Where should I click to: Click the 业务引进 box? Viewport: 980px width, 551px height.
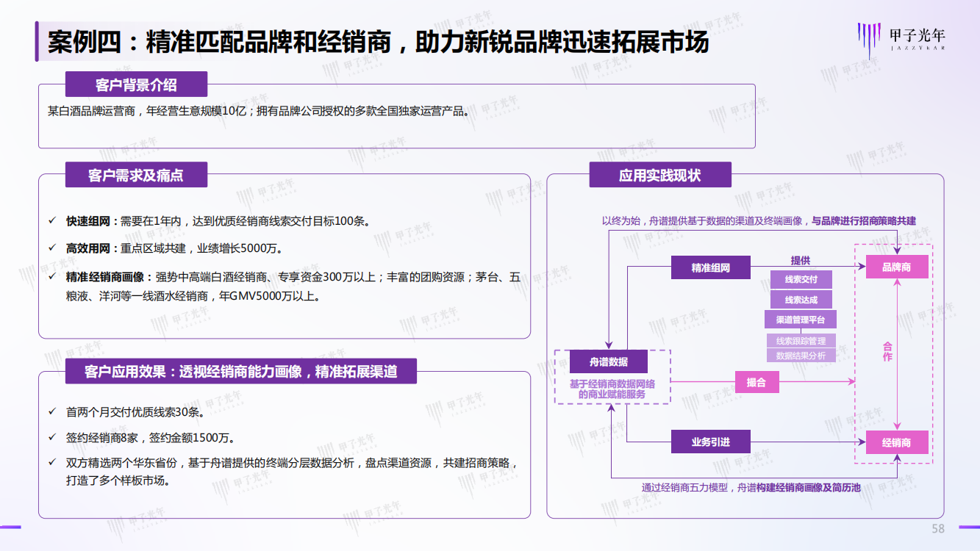pos(710,442)
